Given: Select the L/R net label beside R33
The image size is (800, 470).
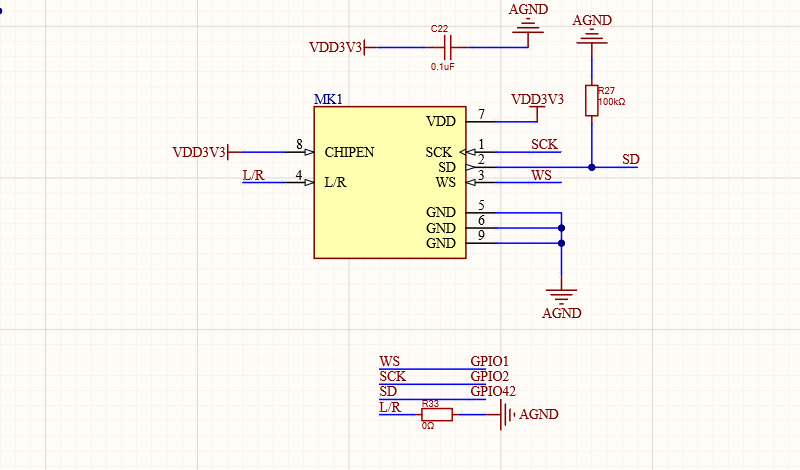Looking at the screenshot, I should (390, 407).
